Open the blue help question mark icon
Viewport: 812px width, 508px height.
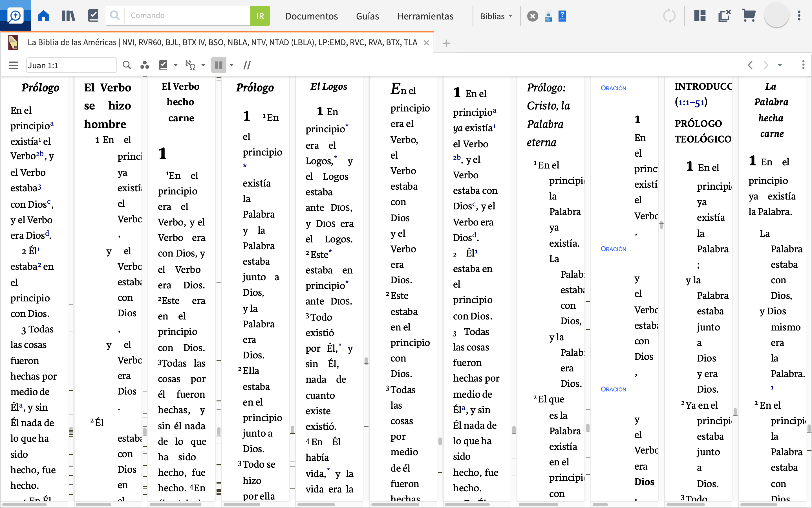562,16
